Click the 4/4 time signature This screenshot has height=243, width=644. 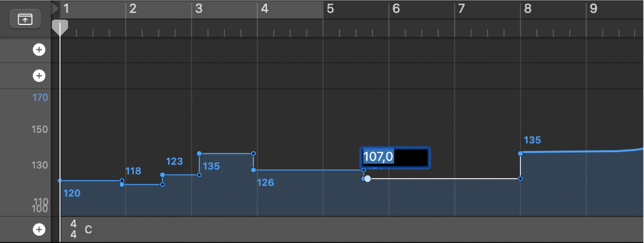(74, 229)
